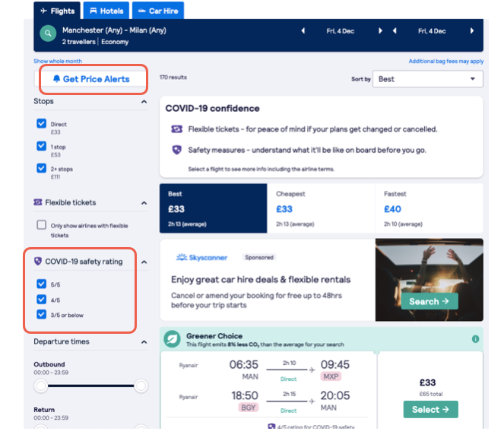Screen dimensions: 504x441
Task: Click the green search magnifier icon
Action: tap(48, 33)
